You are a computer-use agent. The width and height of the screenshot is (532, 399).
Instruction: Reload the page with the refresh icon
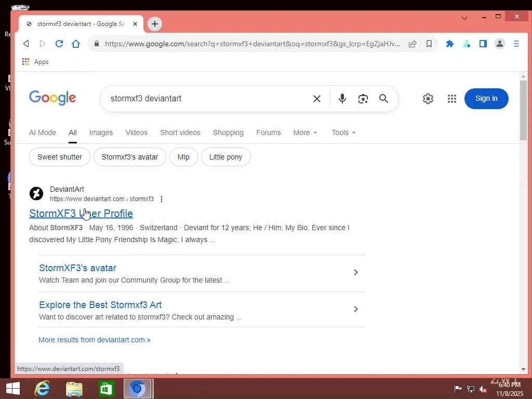pos(59,44)
